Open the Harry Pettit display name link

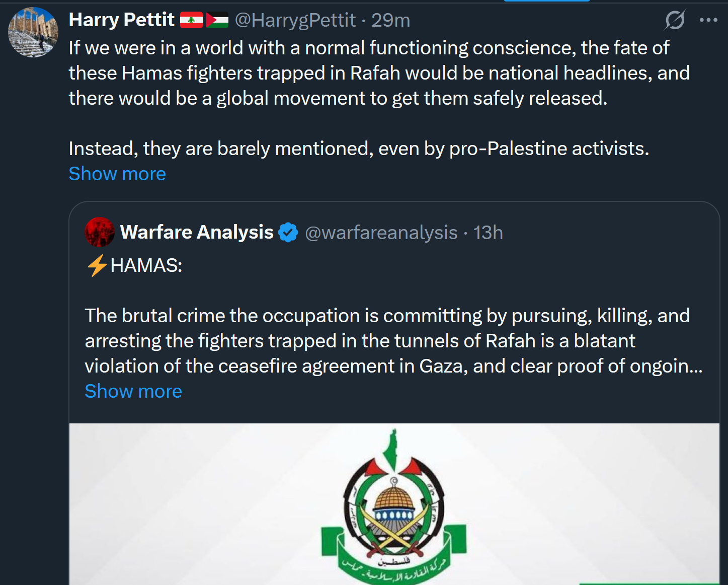pyautogui.click(x=122, y=20)
